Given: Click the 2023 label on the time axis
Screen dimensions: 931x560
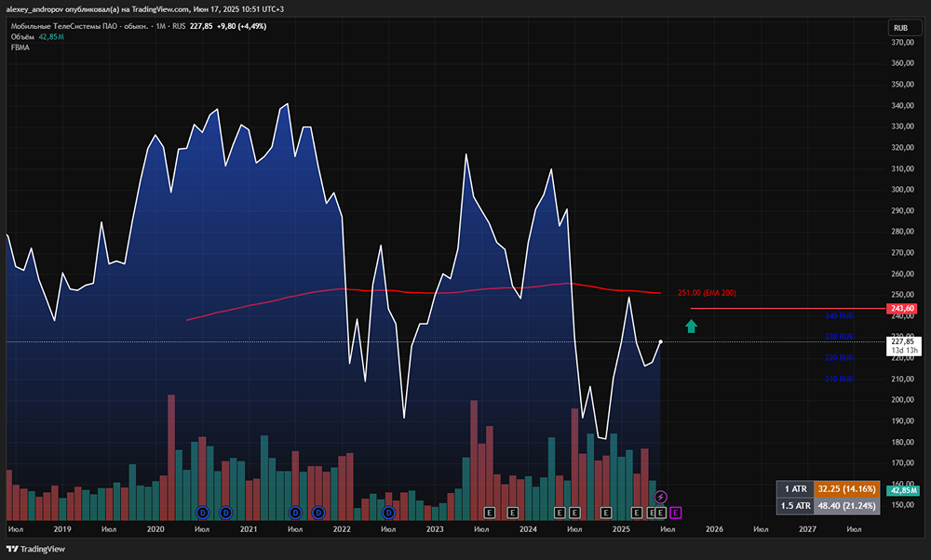Looking at the screenshot, I should pyautogui.click(x=435, y=529).
